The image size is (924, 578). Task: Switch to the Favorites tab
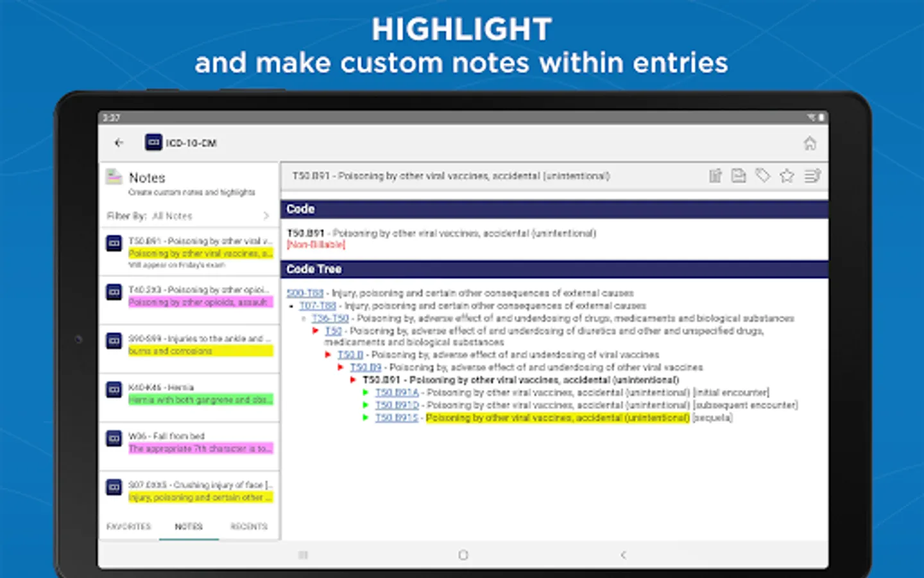point(129,527)
